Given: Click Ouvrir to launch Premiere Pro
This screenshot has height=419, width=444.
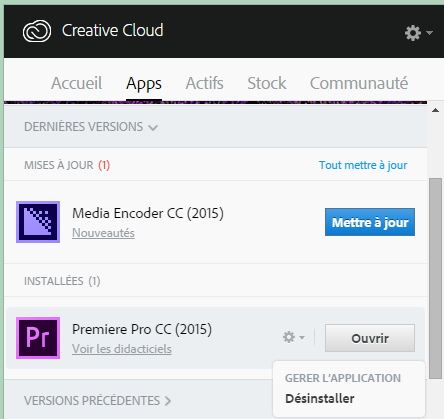Looking at the screenshot, I should (370, 338).
